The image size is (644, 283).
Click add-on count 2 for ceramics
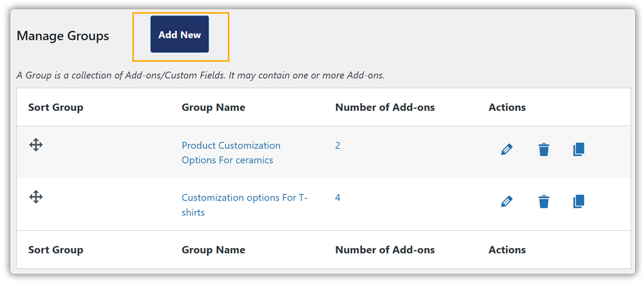click(337, 146)
